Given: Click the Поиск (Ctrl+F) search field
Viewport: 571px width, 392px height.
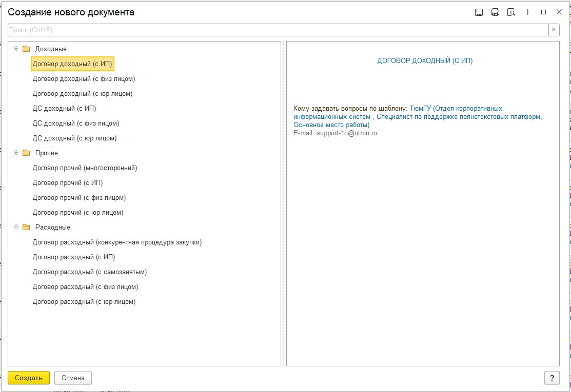Looking at the screenshot, I should point(277,30).
